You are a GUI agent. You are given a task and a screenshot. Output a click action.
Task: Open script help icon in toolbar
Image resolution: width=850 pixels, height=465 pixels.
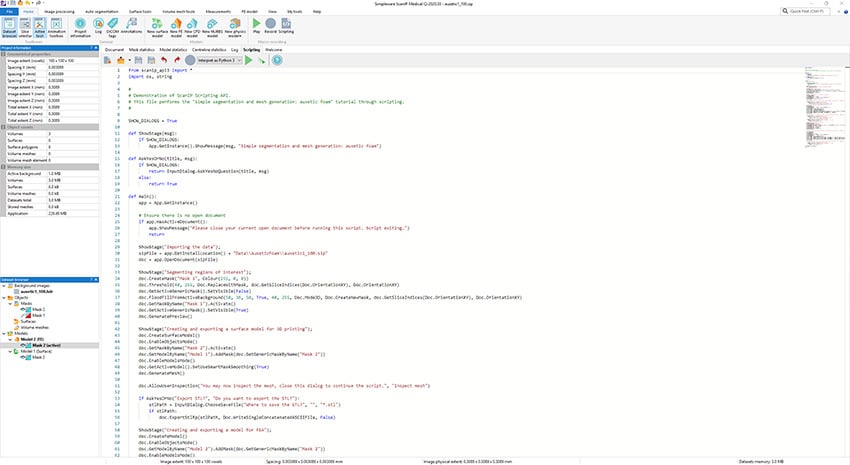(x=277, y=60)
